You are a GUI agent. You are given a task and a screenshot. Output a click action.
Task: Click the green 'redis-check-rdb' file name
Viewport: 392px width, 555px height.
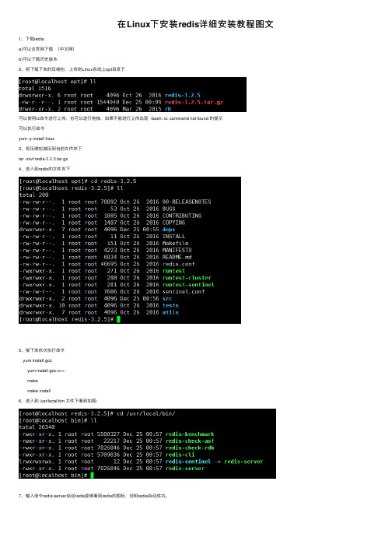pos(190,448)
